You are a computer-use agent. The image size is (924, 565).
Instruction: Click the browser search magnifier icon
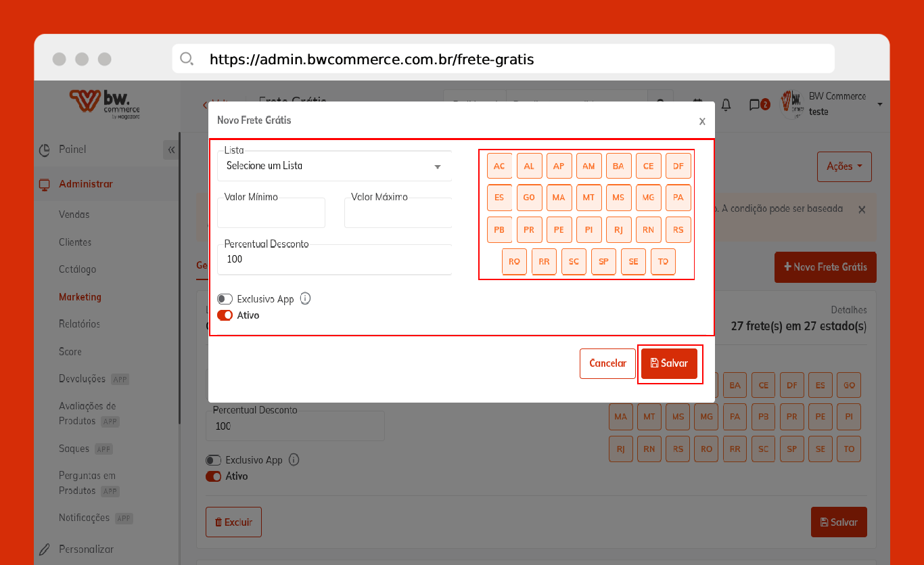[x=187, y=59]
